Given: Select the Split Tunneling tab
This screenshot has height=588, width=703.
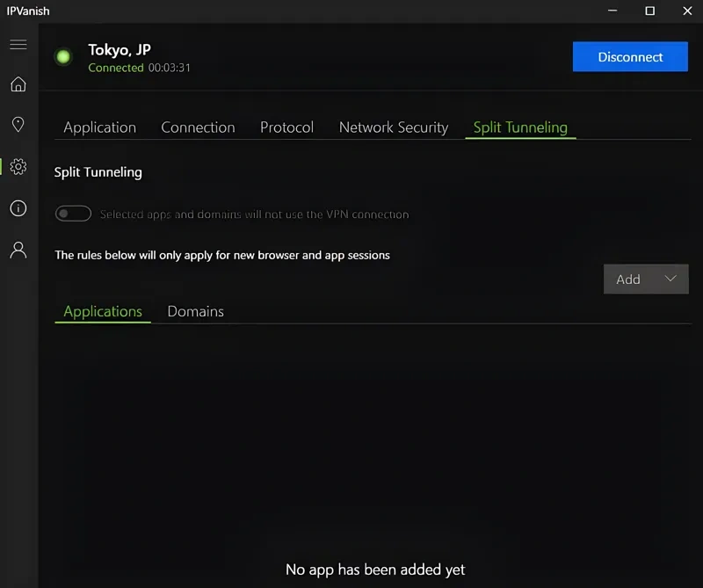Looking at the screenshot, I should 520,127.
